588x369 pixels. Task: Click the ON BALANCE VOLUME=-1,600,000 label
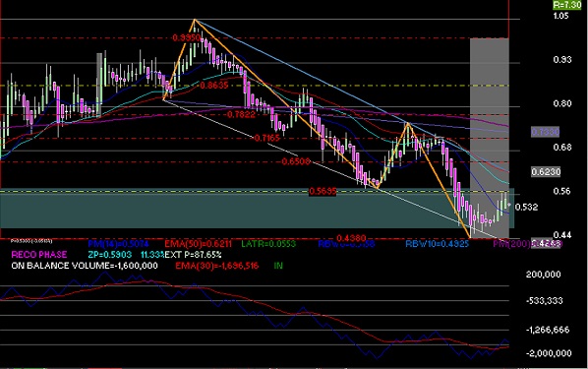(85, 266)
